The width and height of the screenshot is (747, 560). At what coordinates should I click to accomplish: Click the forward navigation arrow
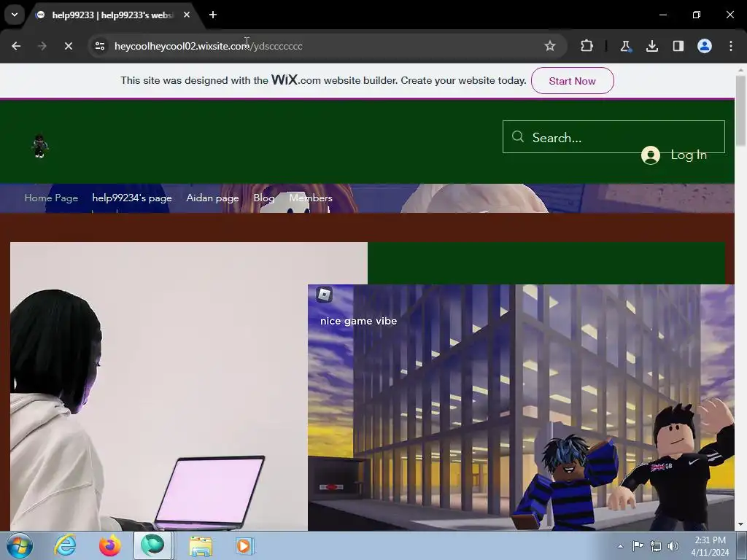[x=42, y=46]
